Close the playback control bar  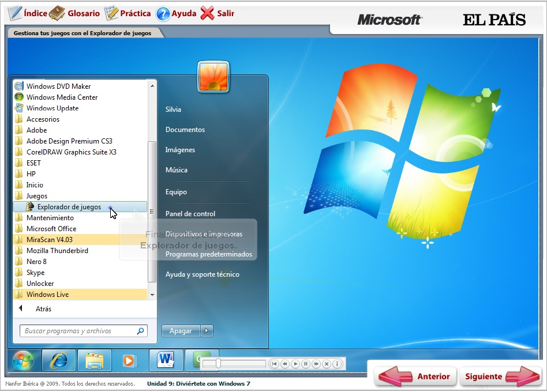[x=327, y=364]
